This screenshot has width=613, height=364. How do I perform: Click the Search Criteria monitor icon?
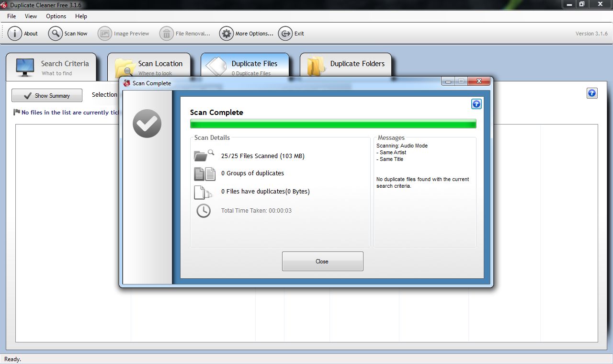point(25,67)
